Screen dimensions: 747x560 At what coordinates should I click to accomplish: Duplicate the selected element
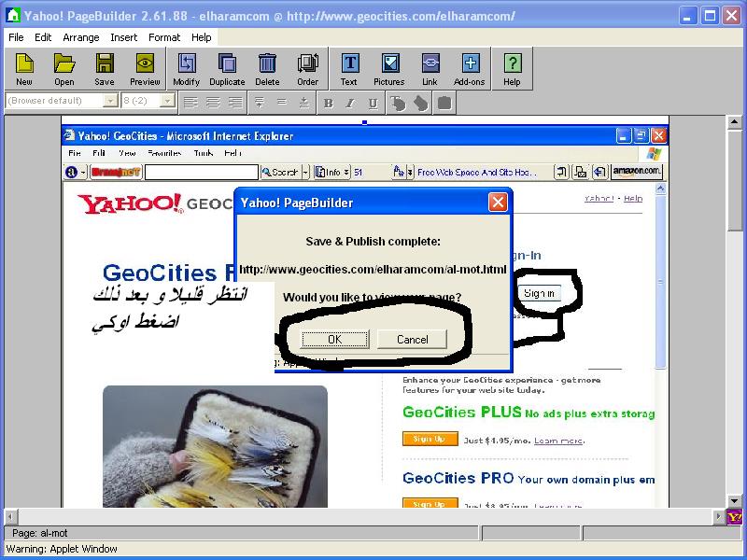point(227,69)
